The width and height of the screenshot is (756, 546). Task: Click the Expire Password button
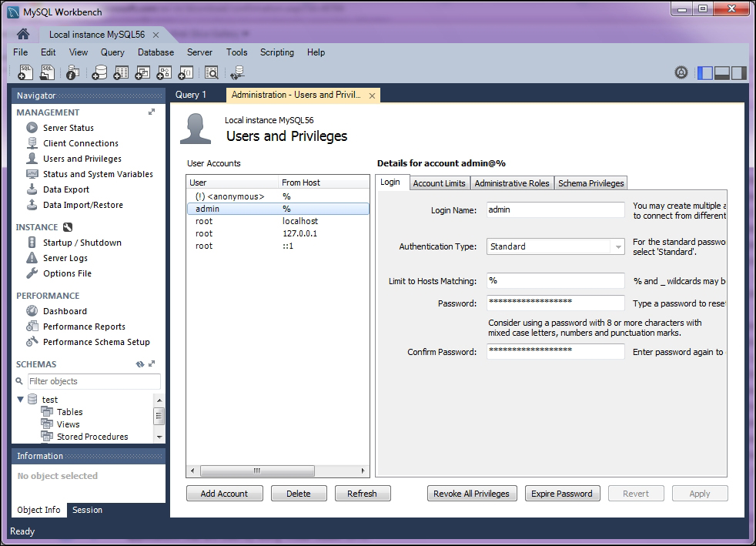[x=562, y=494]
